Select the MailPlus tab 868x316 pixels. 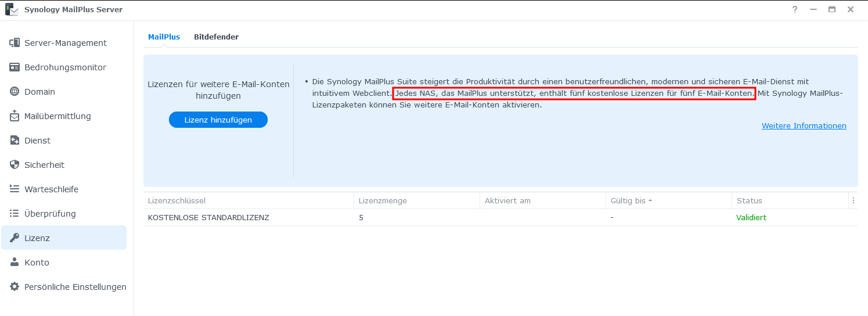(x=164, y=37)
